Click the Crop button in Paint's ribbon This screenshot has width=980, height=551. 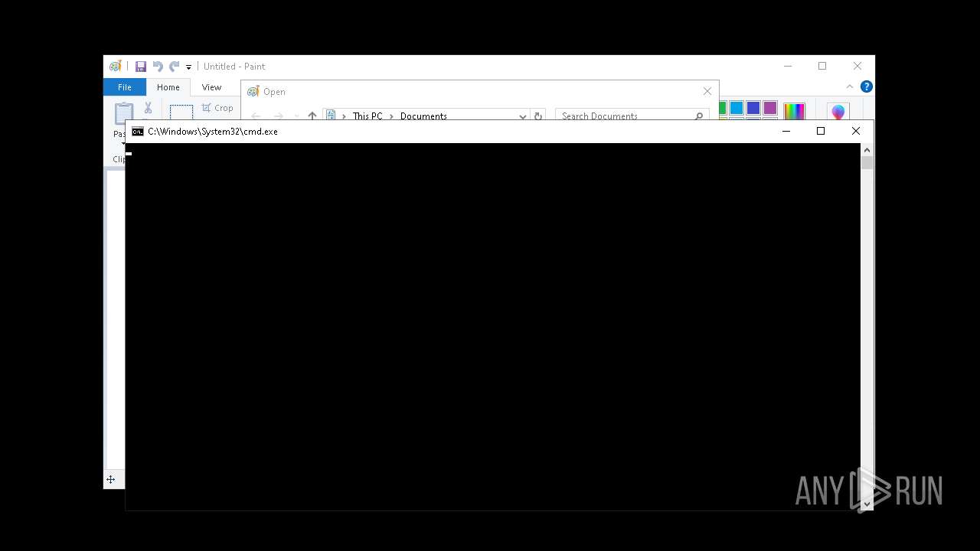pos(217,108)
